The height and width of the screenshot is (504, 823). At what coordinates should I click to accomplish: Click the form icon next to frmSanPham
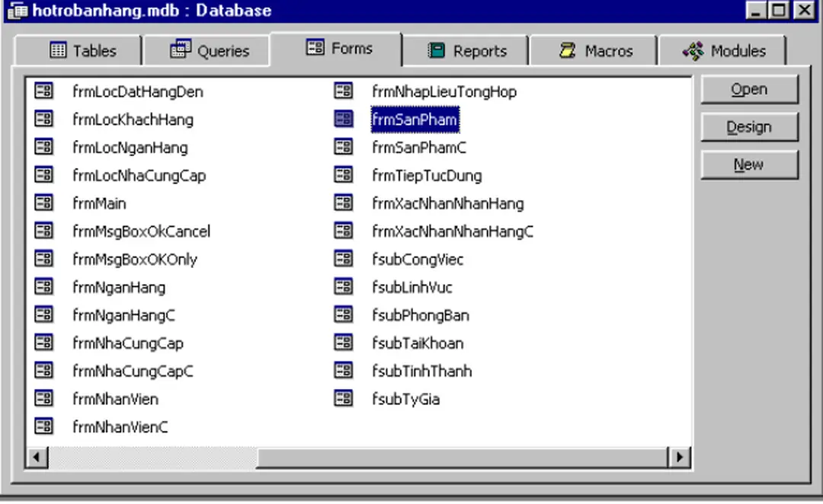(343, 119)
